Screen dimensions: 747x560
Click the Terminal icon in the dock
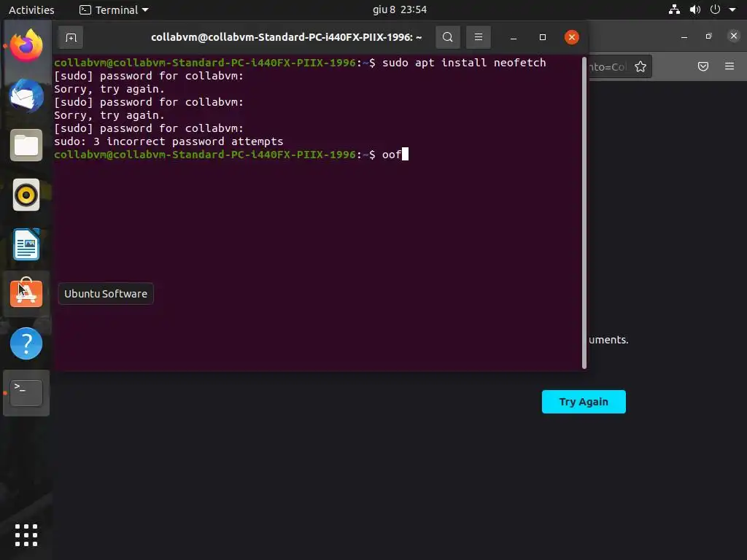coord(26,393)
